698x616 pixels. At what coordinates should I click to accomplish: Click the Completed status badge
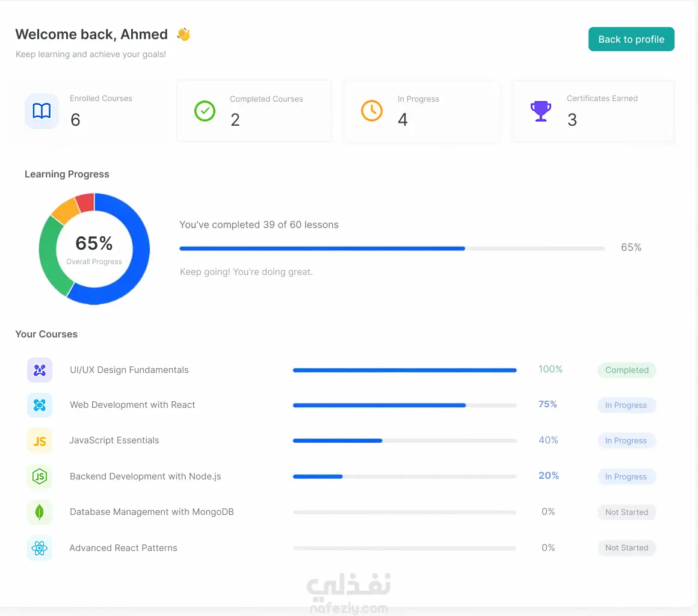tap(627, 370)
